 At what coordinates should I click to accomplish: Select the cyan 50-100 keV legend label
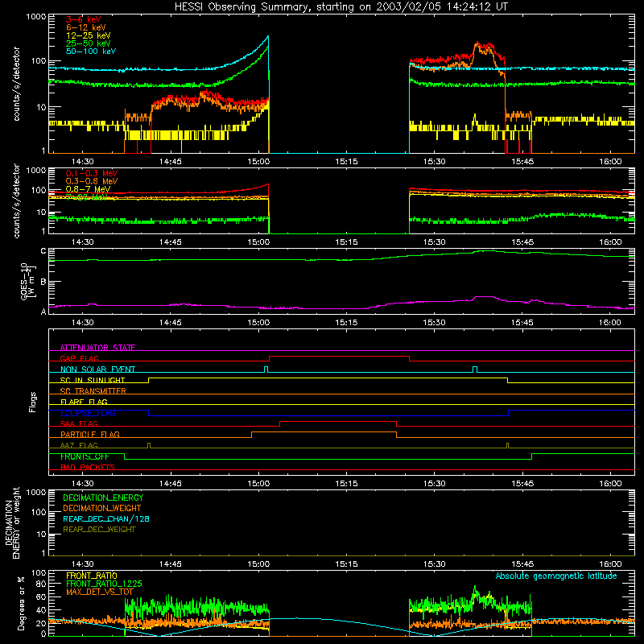point(91,52)
